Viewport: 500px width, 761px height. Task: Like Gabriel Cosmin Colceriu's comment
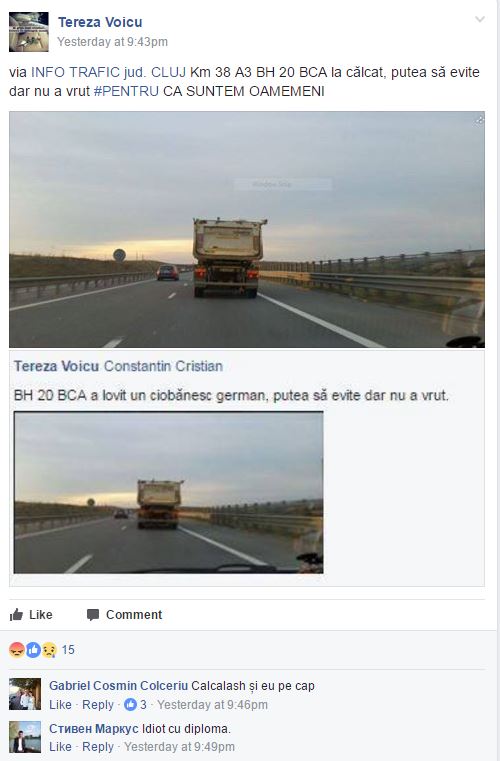pyautogui.click(x=60, y=705)
